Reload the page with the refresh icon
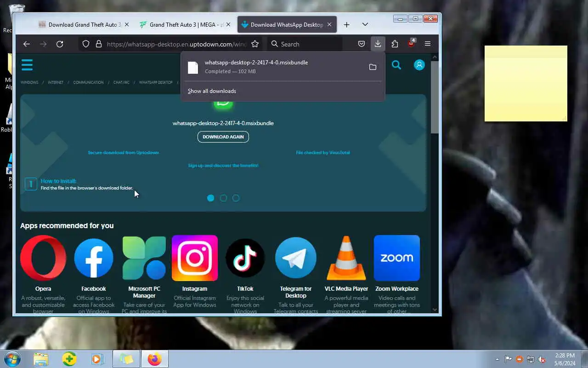Image resolution: width=588 pixels, height=368 pixels. pos(60,44)
